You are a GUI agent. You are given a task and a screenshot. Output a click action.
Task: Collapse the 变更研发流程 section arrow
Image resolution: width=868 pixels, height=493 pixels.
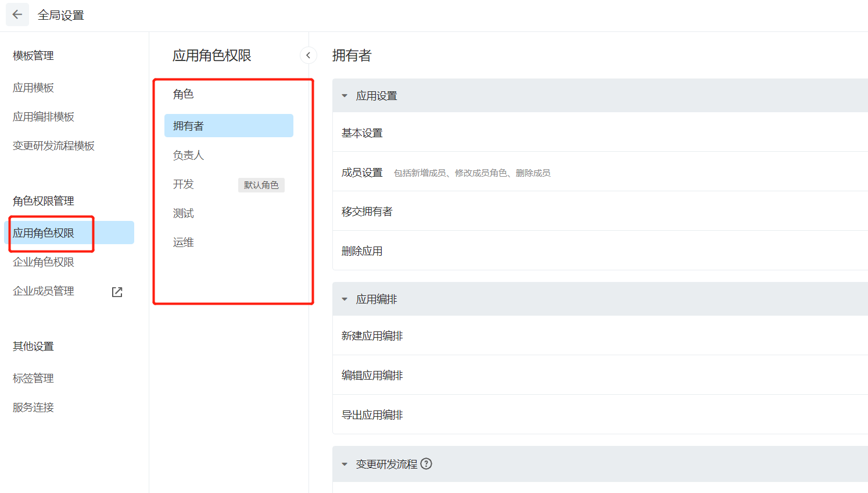point(345,465)
